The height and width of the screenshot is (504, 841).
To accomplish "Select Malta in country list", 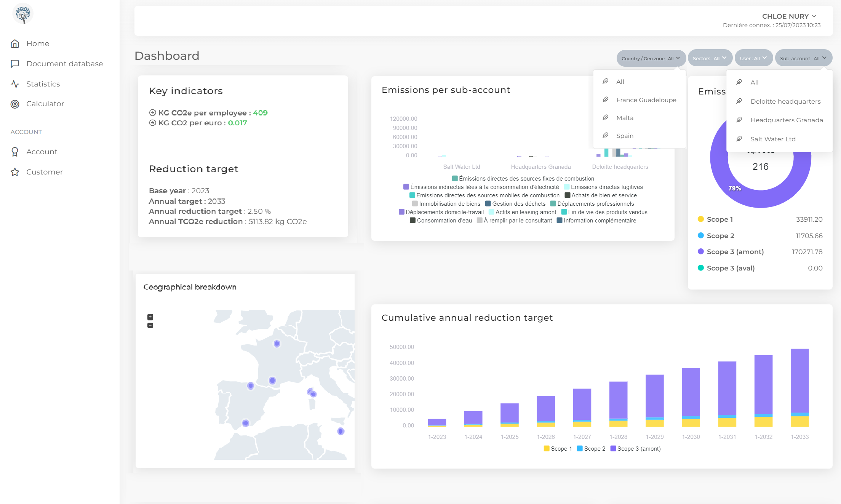I will pos(625,118).
